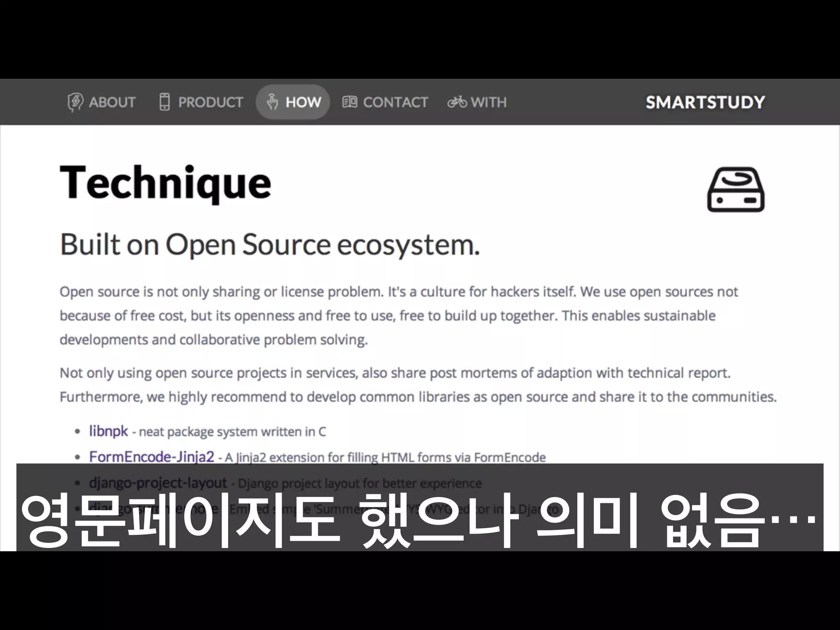Click the highlighted HOW text label
This screenshot has height=630, width=840.
point(303,102)
